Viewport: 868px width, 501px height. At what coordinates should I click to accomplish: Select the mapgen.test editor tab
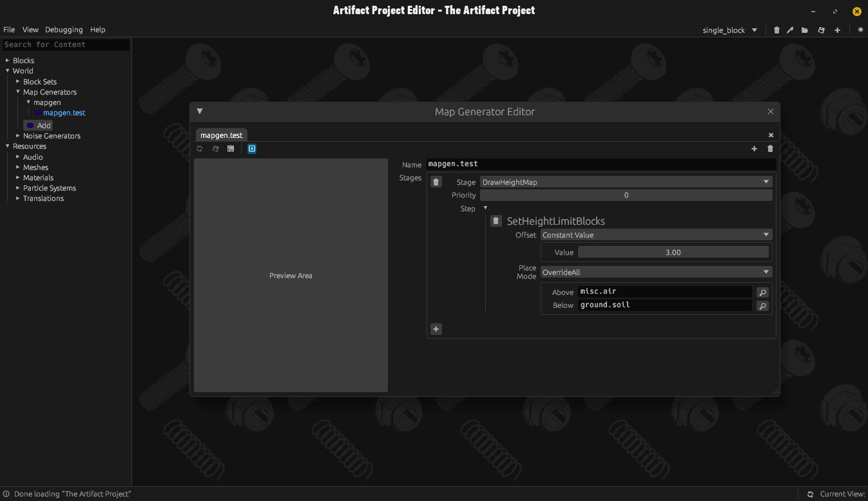coord(221,135)
